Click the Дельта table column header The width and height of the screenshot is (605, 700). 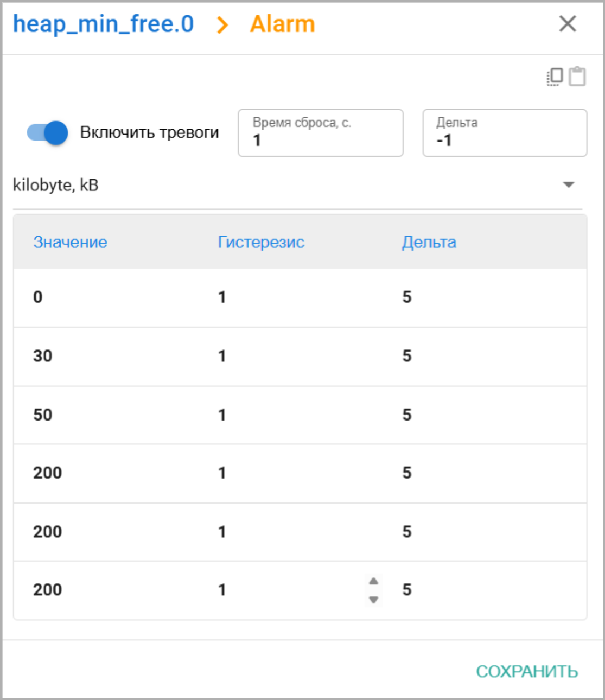429,242
